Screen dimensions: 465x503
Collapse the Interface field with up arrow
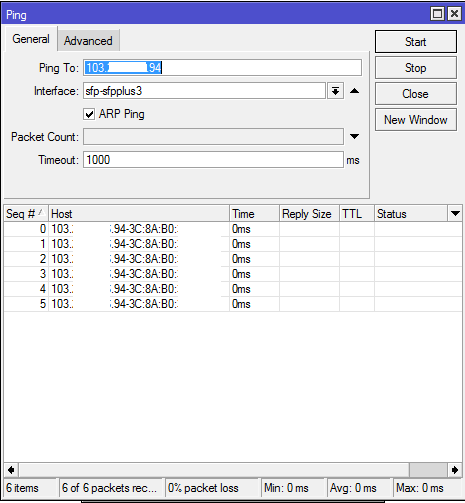pos(355,91)
